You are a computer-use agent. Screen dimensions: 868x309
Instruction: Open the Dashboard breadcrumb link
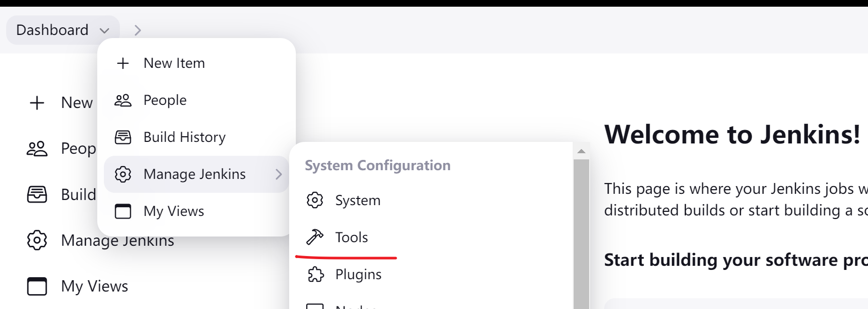click(x=52, y=30)
